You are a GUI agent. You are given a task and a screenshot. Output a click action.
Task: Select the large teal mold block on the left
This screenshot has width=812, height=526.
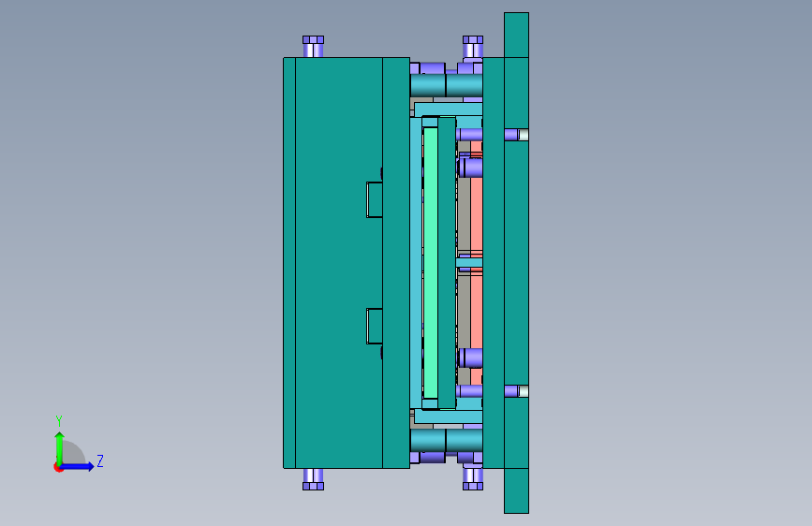pos(339,263)
